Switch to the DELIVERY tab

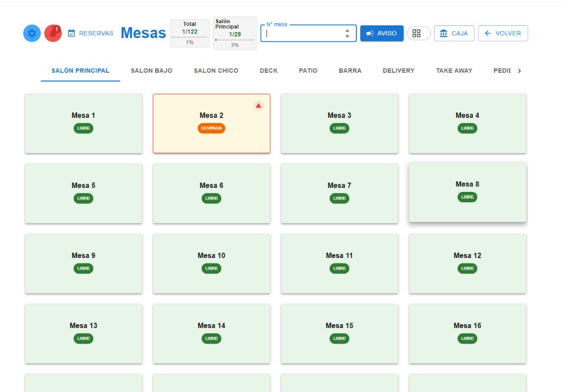pyautogui.click(x=398, y=71)
